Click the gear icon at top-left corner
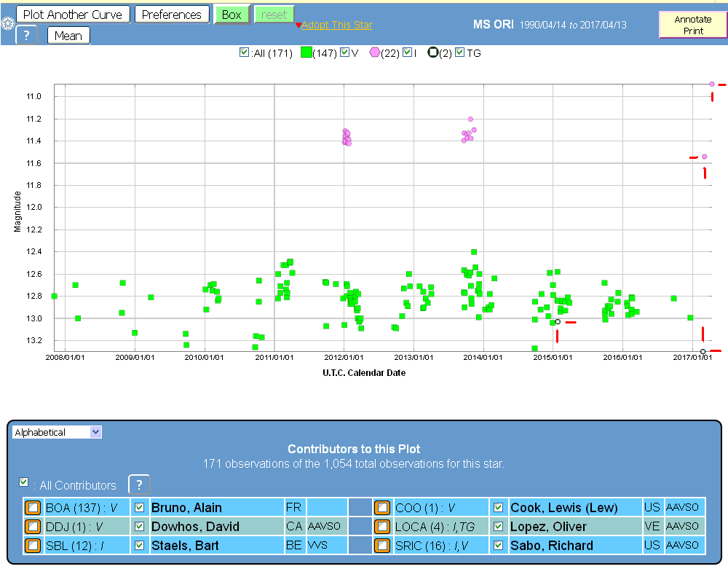 7,24
